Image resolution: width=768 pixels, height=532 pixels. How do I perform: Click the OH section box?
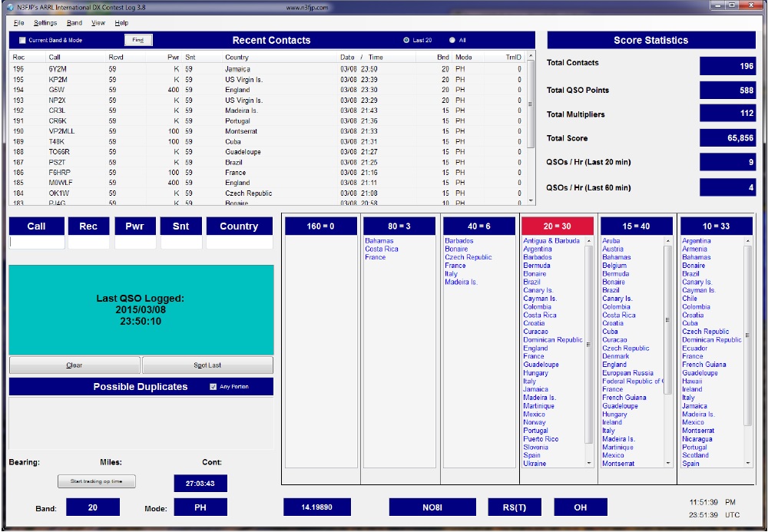pos(581,507)
